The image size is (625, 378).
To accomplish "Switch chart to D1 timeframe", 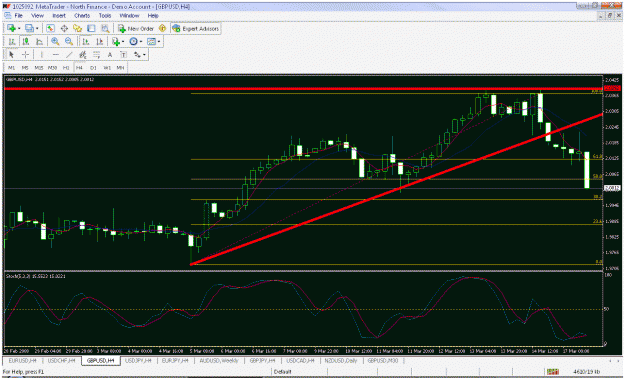I will point(93,68).
